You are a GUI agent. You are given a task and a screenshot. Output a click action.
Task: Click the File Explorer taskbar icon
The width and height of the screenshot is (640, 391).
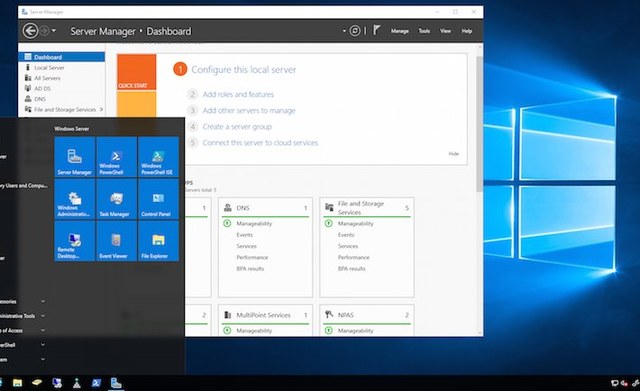pyautogui.click(x=17, y=383)
